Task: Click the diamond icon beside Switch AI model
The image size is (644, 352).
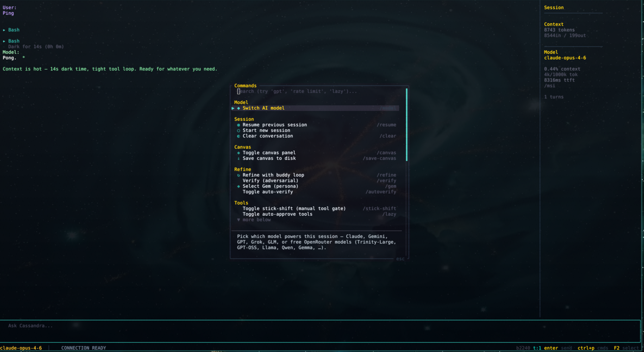Action: [239, 108]
